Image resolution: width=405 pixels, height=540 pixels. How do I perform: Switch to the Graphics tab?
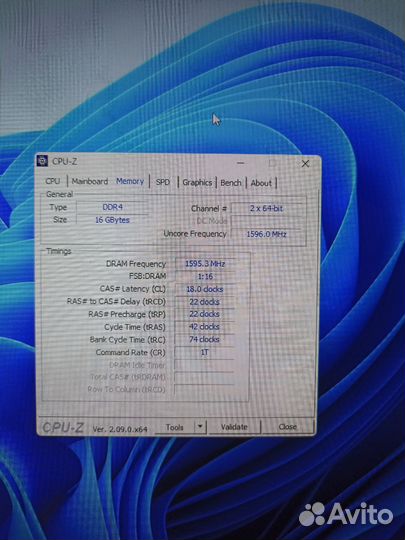coord(197,183)
